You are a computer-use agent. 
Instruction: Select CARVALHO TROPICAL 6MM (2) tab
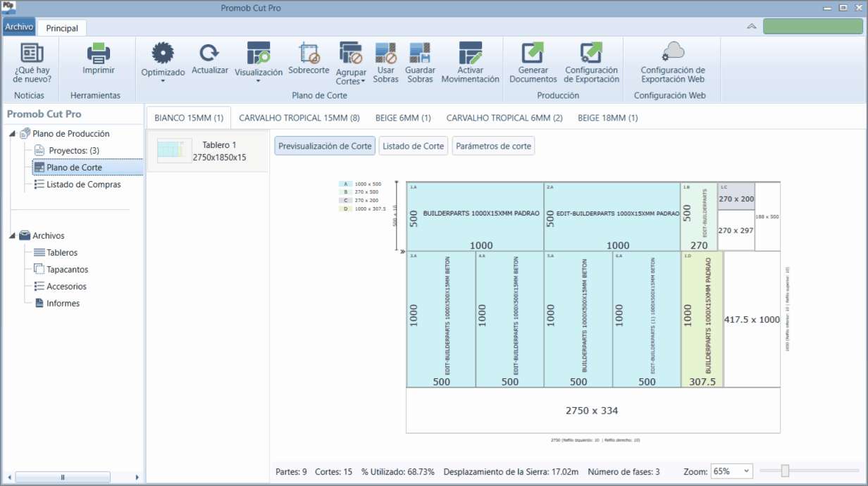(x=504, y=118)
